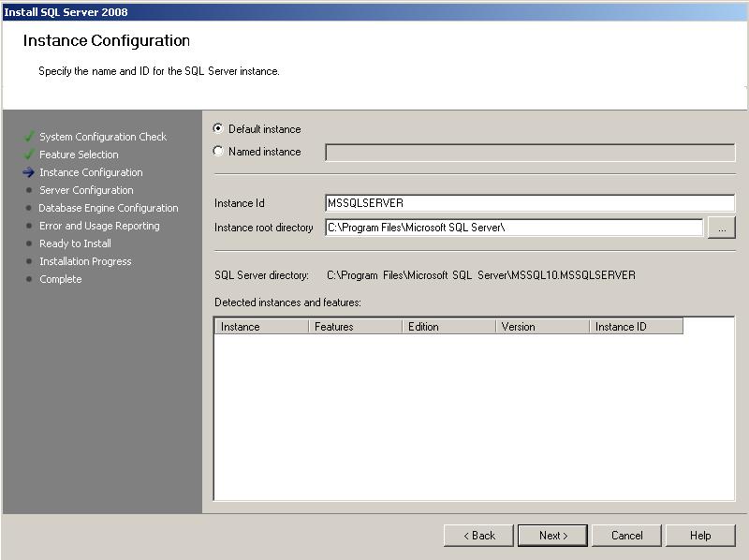Screen dimensions: 749x560
Task: Click the Complete step
Action: [x=60, y=278]
